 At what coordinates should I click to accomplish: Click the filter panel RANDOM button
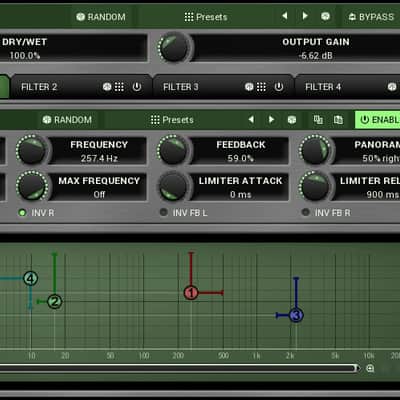coord(67,120)
